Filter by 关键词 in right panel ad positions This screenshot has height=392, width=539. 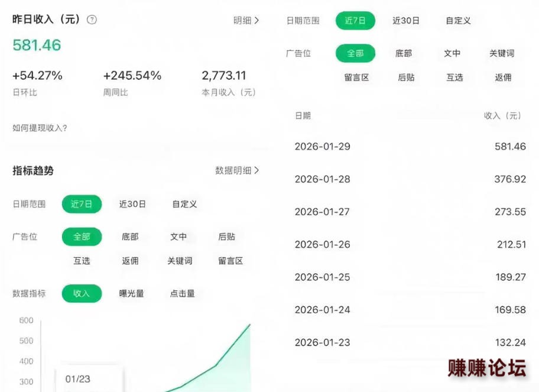[502, 53]
